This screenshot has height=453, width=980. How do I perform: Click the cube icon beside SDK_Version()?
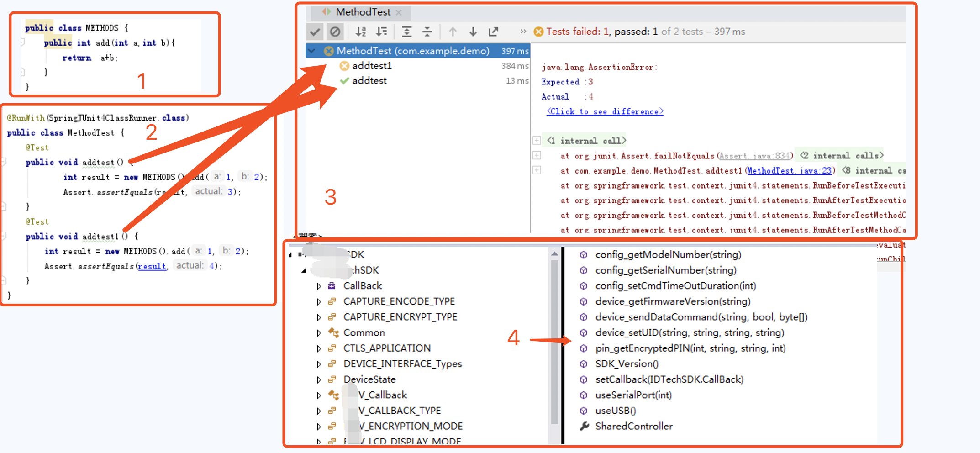tap(584, 364)
